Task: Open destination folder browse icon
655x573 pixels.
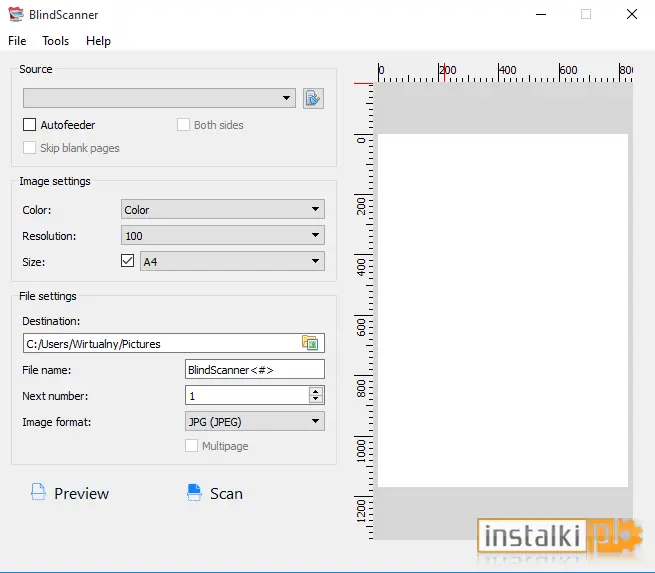Action: coord(310,343)
